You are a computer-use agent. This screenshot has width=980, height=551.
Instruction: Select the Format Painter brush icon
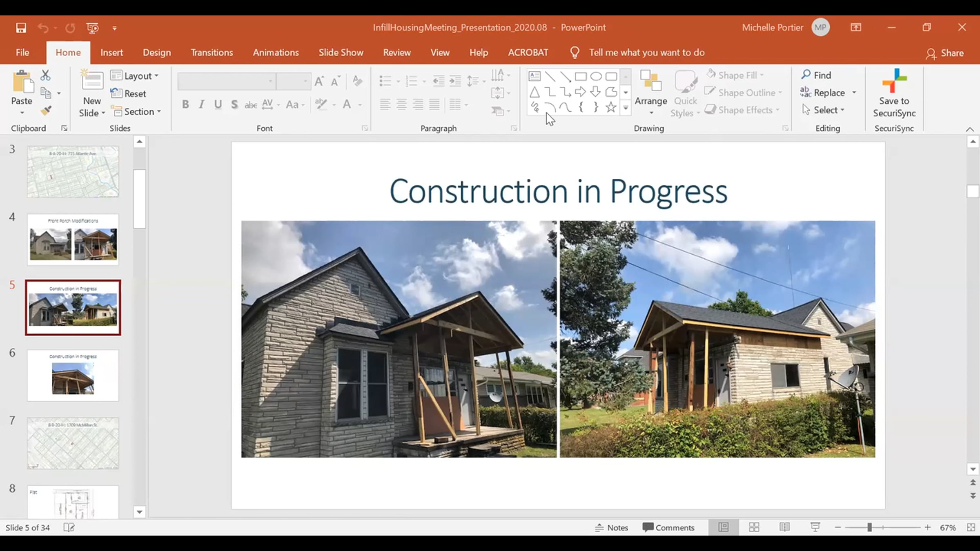click(x=46, y=111)
